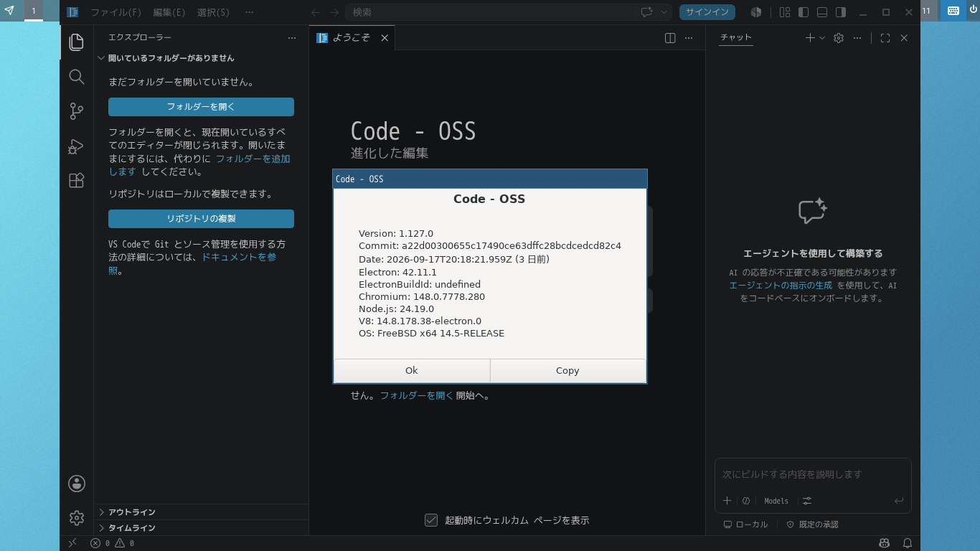Open the Source Control view icon
This screenshot has height=551, width=980.
[x=77, y=111]
